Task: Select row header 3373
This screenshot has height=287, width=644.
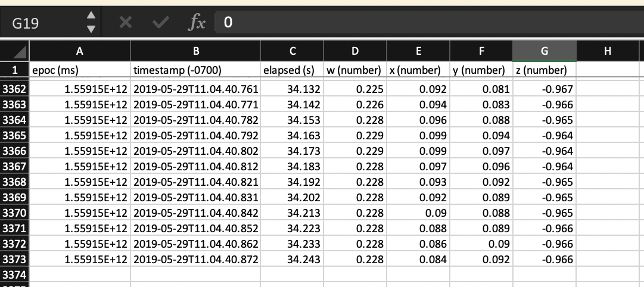Action: point(14,260)
